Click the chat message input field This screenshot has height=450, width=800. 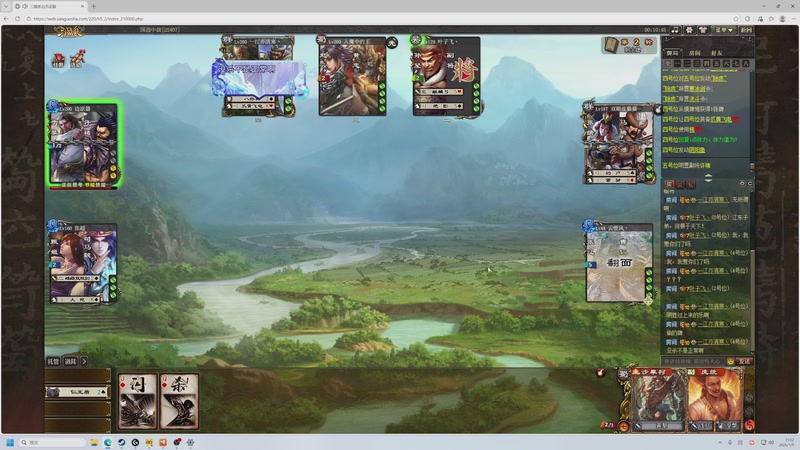coord(693,361)
